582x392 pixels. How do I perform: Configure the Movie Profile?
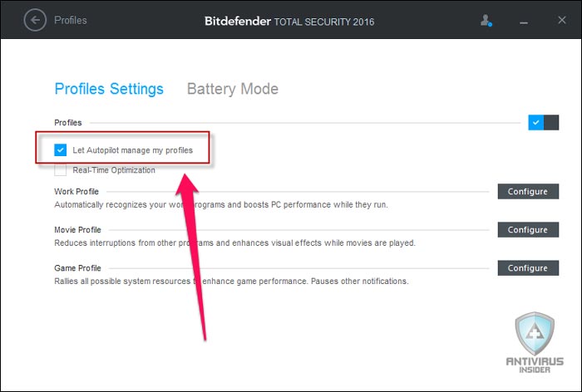[x=528, y=229]
